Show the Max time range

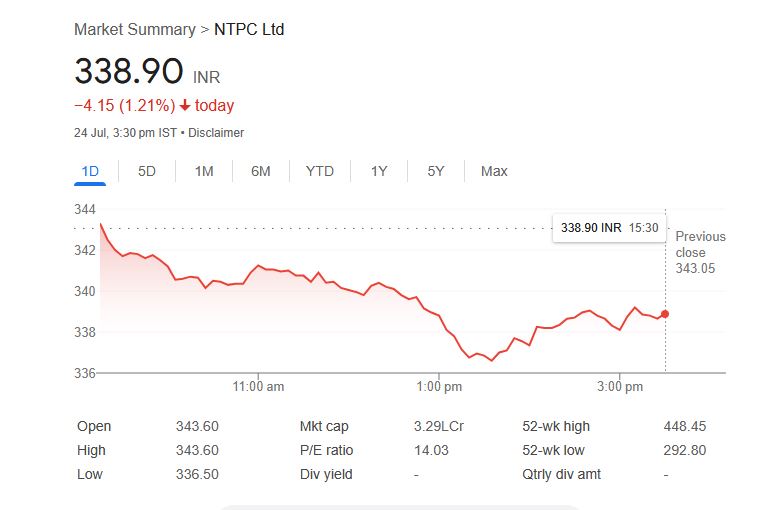(x=494, y=171)
